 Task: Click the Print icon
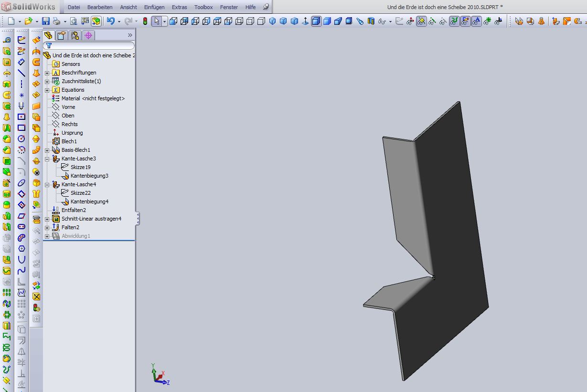tap(57, 21)
